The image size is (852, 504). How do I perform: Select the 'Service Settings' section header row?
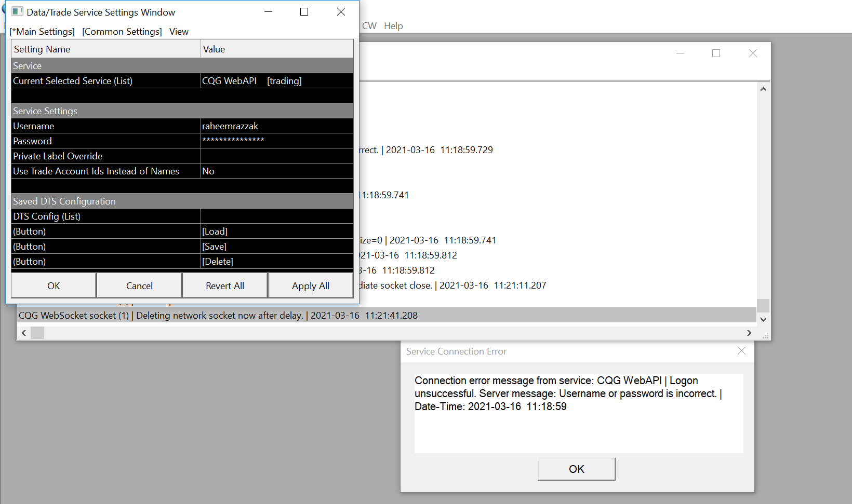coord(182,111)
